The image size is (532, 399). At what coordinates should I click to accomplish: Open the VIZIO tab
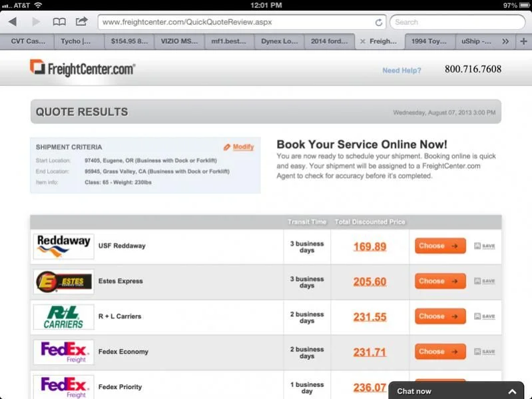point(179,41)
